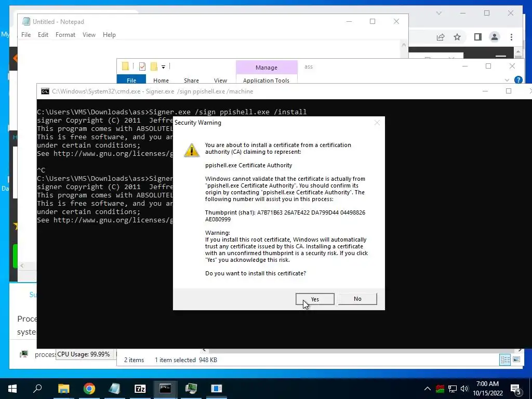Open Windows Start menu

pyautogui.click(x=12, y=389)
